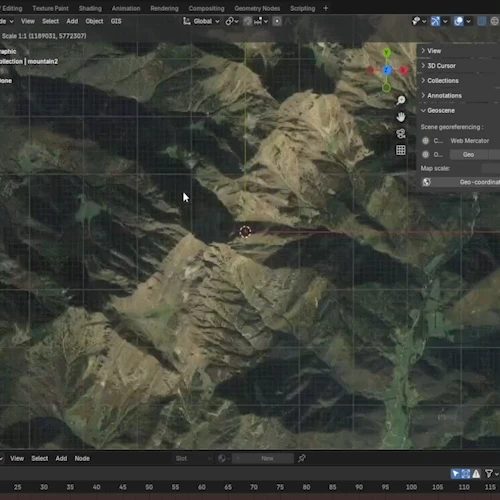Toggle proportional editing circle icon

[277, 21]
